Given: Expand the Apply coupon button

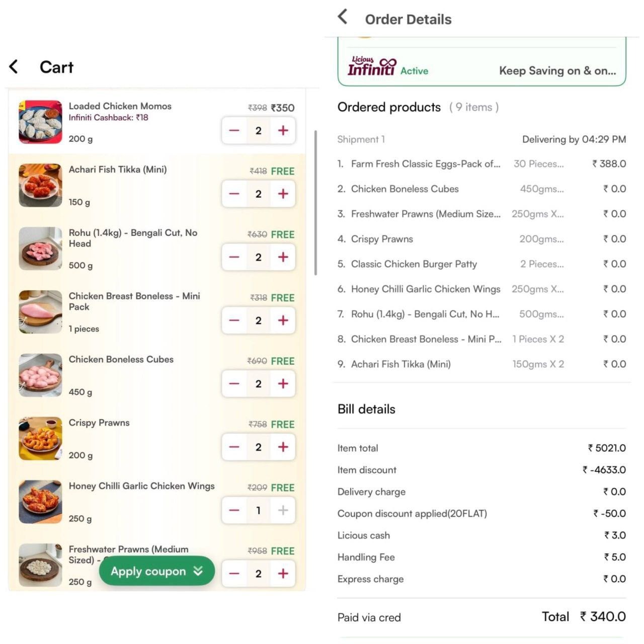Looking at the screenshot, I should 156,571.
